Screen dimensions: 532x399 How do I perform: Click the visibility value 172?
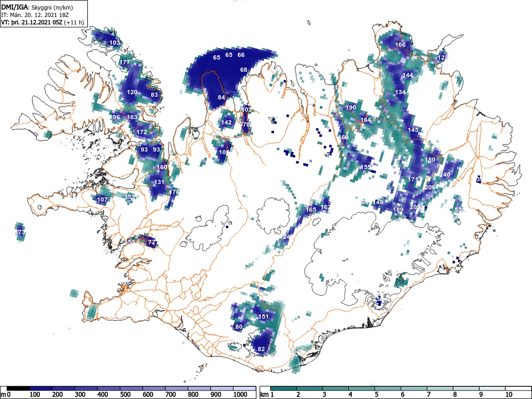[x=142, y=132]
